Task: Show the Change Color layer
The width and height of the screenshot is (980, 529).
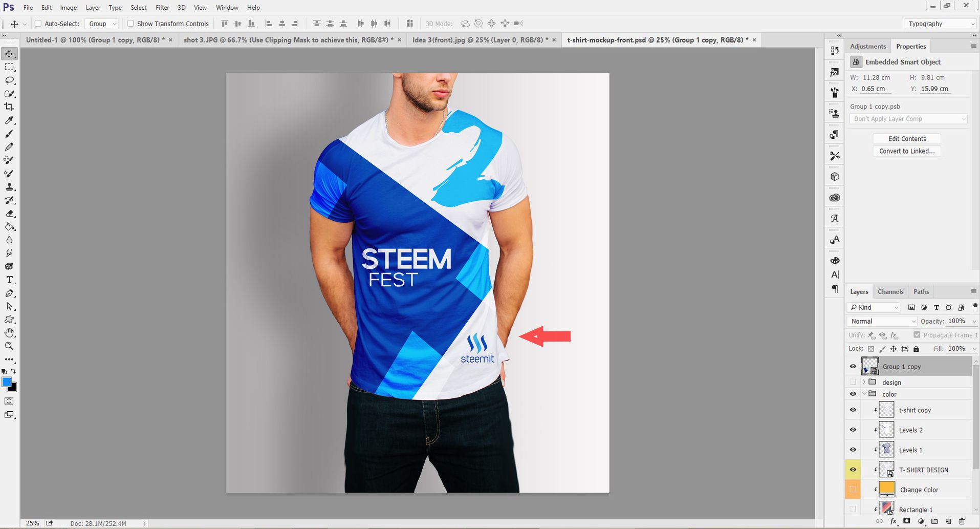Action: pos(853,490)
